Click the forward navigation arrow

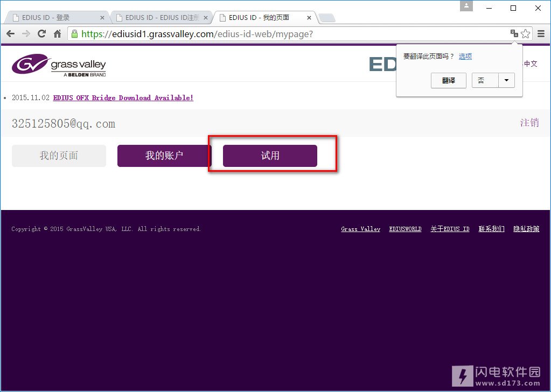pyautogui.click(x=25, y=33)
